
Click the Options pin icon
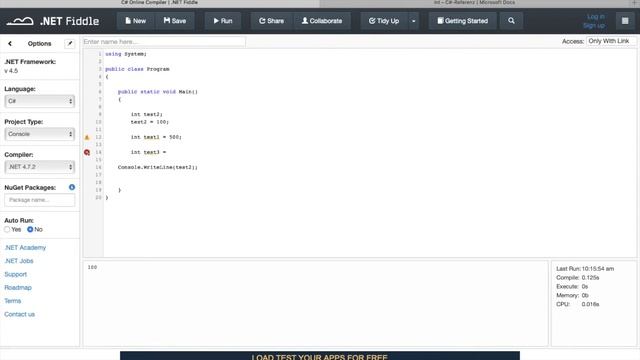tap(69, 43)
